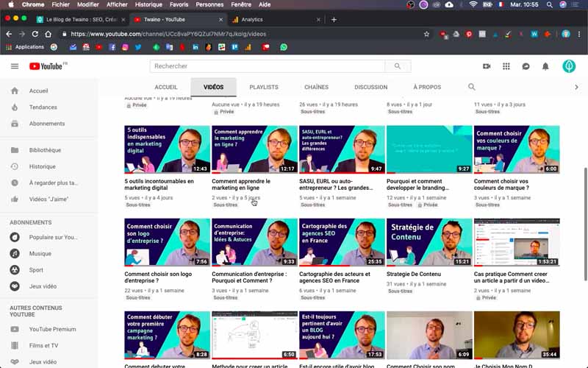
Task: Open the create video camera icon
Action: pyautogui.click(x=487, y=66)
